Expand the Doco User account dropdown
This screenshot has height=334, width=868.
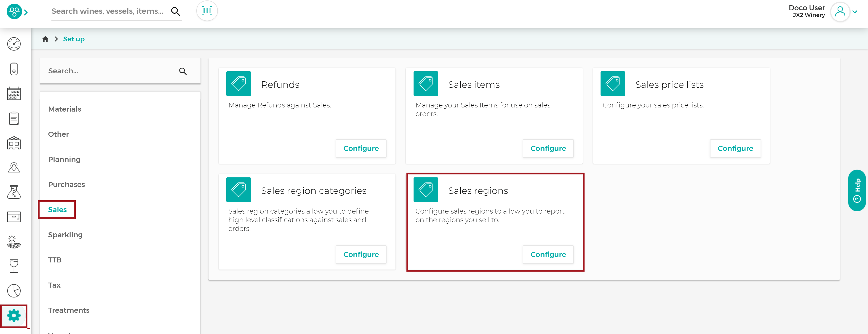pyautogui.click(x=855, y=11)
